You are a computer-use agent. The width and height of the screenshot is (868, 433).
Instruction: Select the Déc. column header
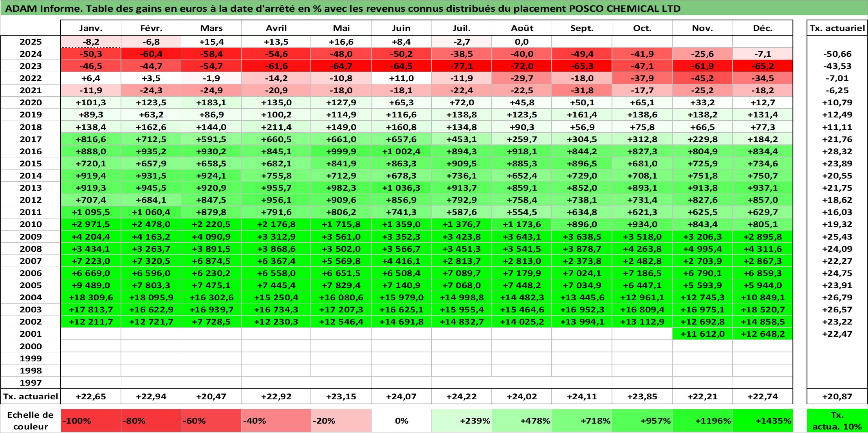[x=763, y=28]
